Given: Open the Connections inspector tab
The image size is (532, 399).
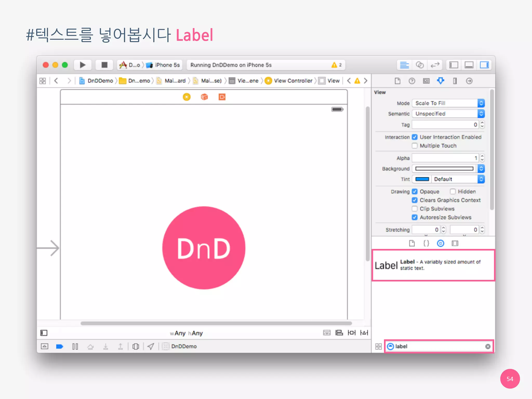Looking at the screenshot, I should (469, 81).
